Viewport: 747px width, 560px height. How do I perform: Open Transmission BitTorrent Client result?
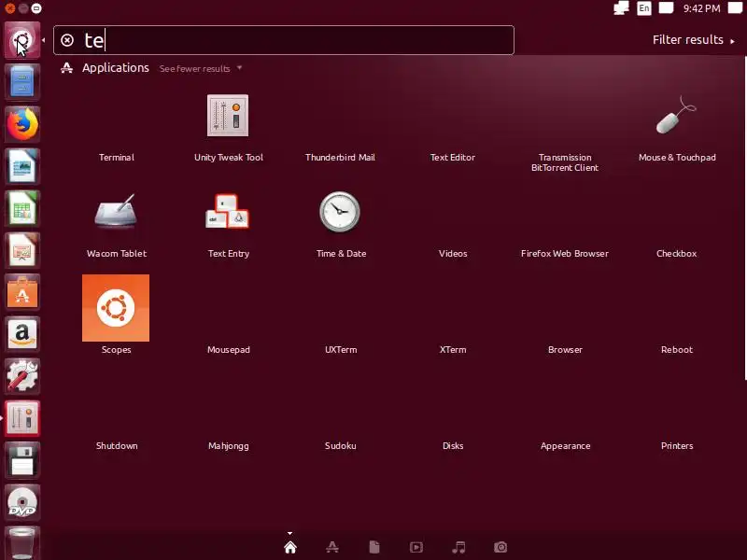click(565, 162)
